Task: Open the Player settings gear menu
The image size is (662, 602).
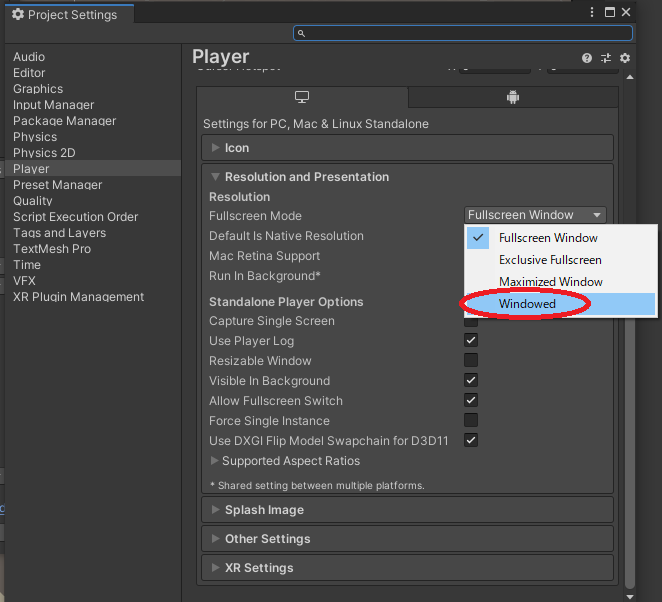Action: pyautogui.click(x=625, y=59)
